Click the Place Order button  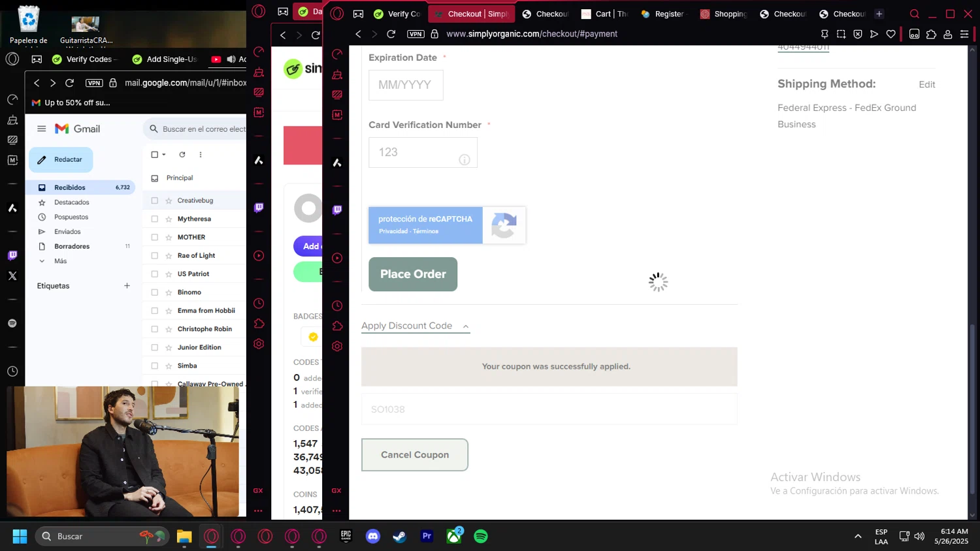pos(413,274)
